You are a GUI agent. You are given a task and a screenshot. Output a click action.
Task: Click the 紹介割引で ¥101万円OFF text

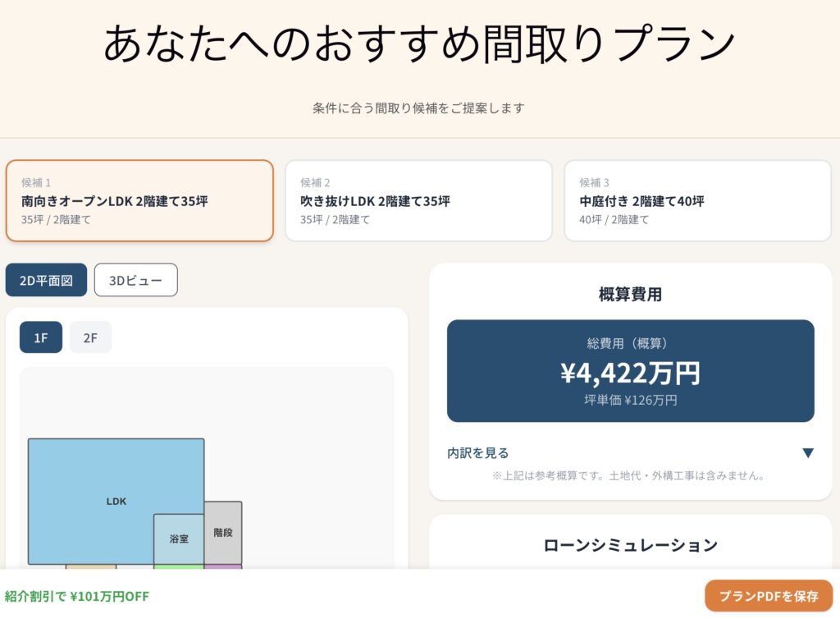pyautogui.click(x=76, y=596)
